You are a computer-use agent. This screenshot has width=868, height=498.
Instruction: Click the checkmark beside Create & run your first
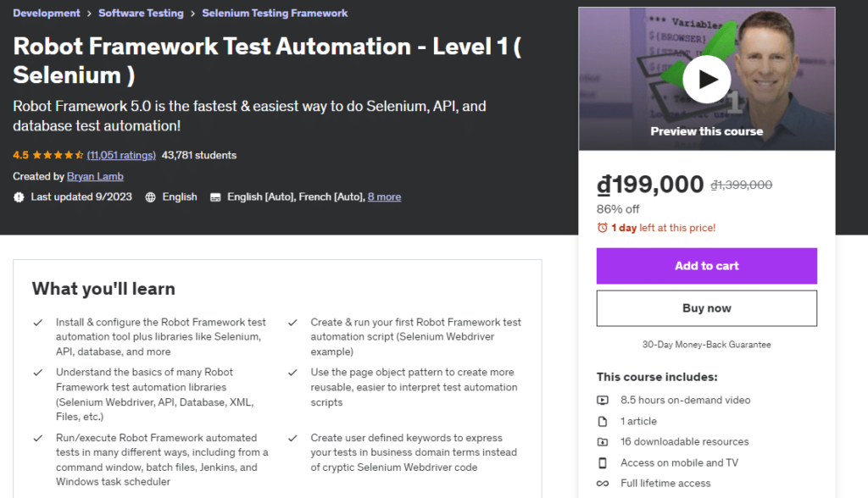tap(292, 322)
